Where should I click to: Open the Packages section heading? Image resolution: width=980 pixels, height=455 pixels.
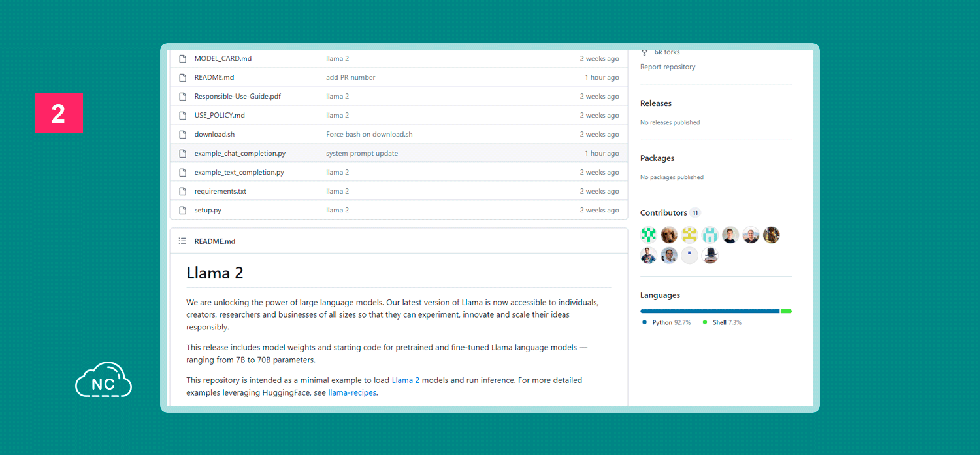point(657,158)
